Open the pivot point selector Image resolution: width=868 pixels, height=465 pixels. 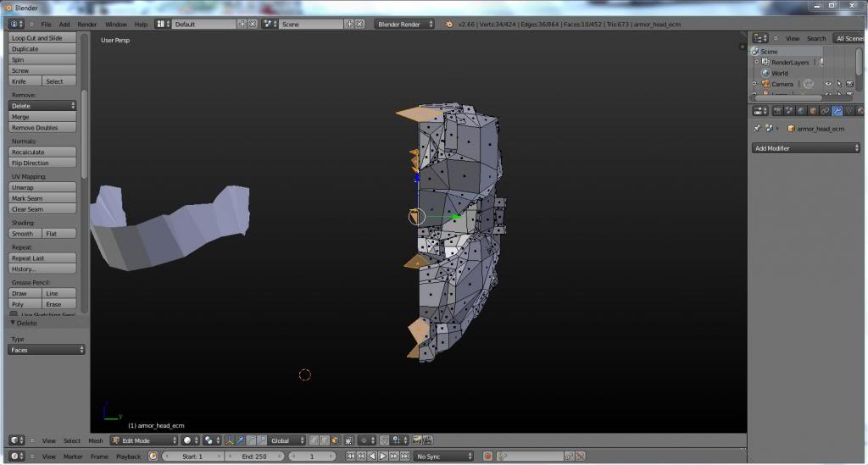[x=212, y=440]
